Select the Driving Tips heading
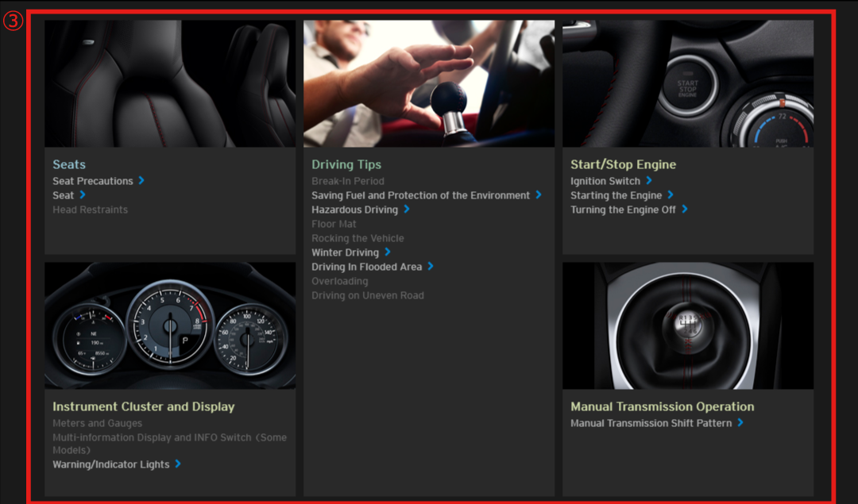858x504 pixels. click(x=346, y=164)
